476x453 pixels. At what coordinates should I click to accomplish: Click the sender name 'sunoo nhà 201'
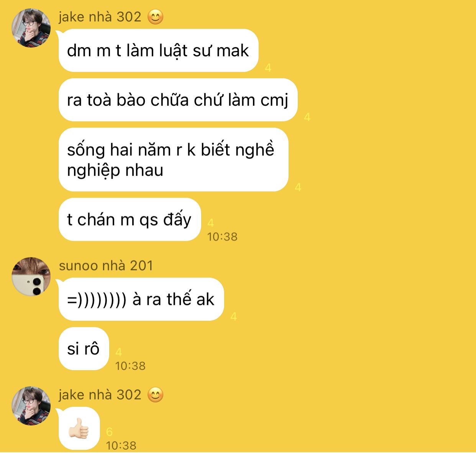(106, 265)
